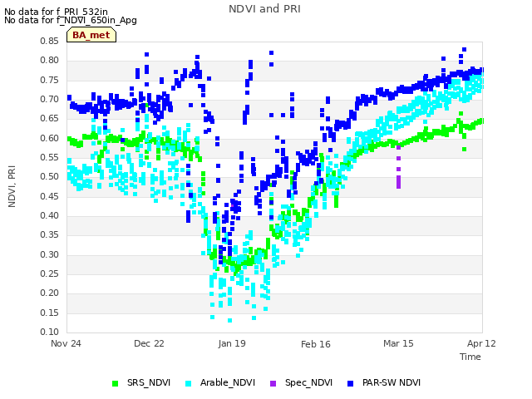Click the 0.30 y-axis tick label
Screen dimensions: 532x399
tap(50, 254)
